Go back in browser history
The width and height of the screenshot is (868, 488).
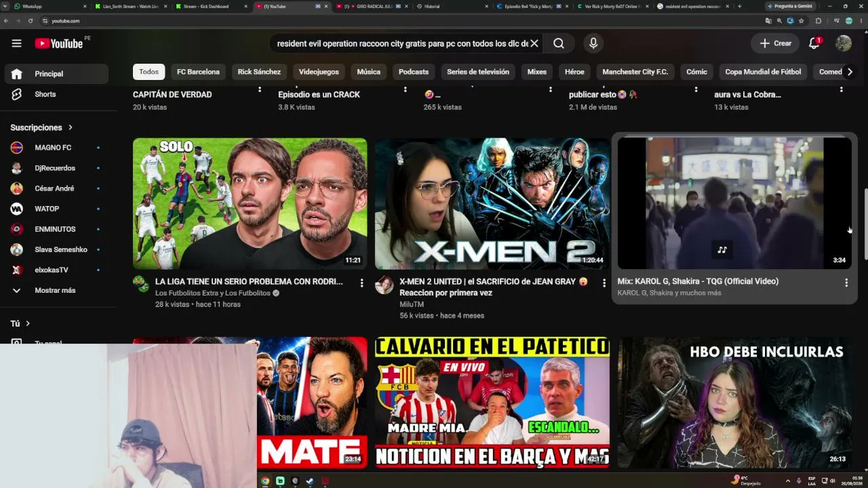(6, 21)
